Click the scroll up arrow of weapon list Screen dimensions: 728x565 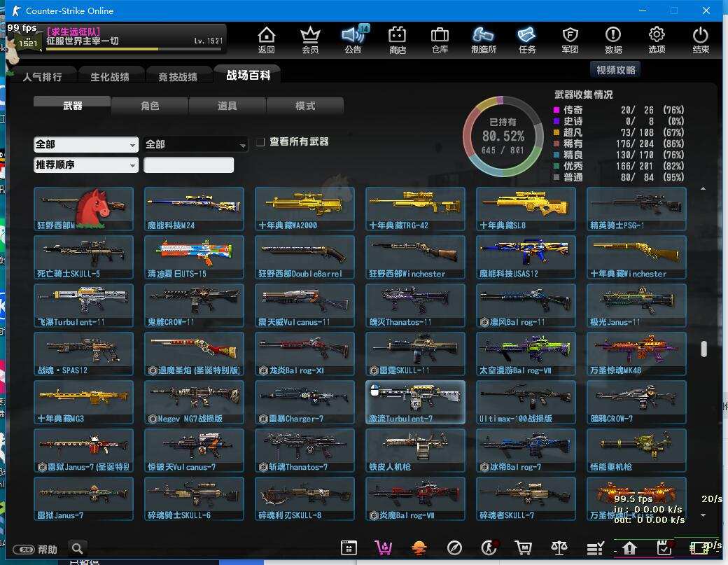pyautogui.click(x=703, y=188)
